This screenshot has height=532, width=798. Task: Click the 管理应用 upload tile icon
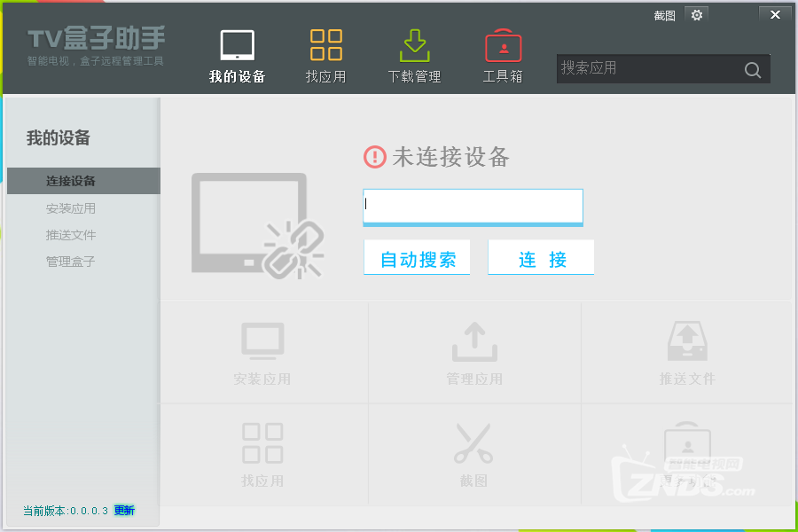[475, 341]
